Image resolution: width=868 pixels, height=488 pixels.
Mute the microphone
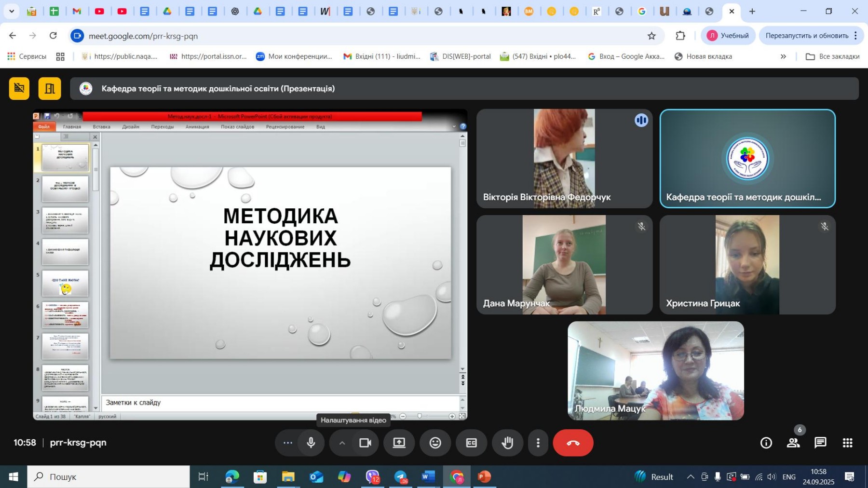311,443
